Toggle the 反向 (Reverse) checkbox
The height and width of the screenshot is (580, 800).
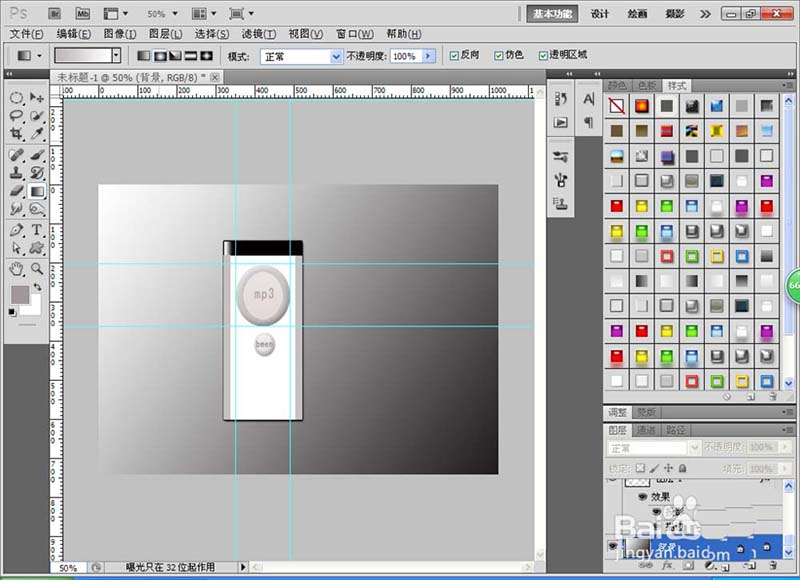pyautogui.click(x=454, y=56)
